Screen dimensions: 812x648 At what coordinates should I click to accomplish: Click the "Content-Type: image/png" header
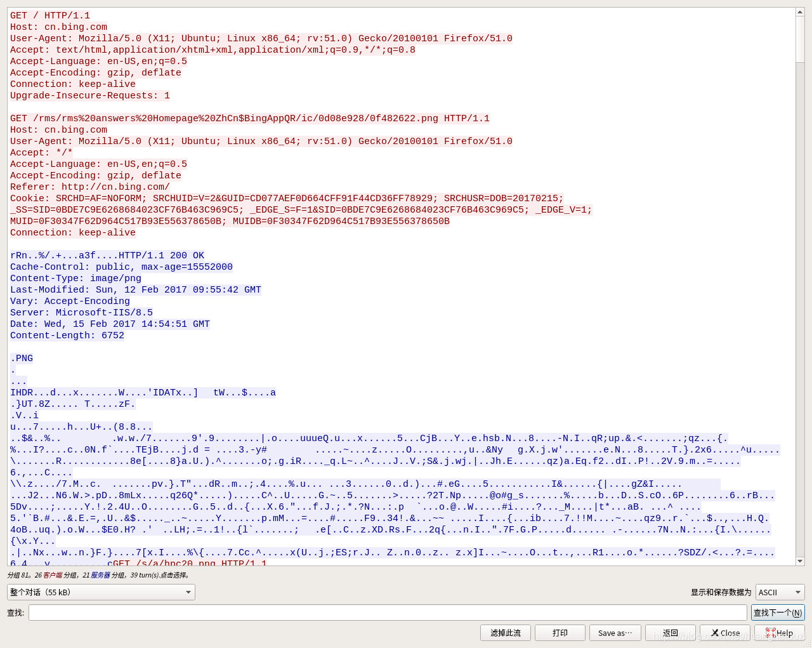tap(75, 278)
